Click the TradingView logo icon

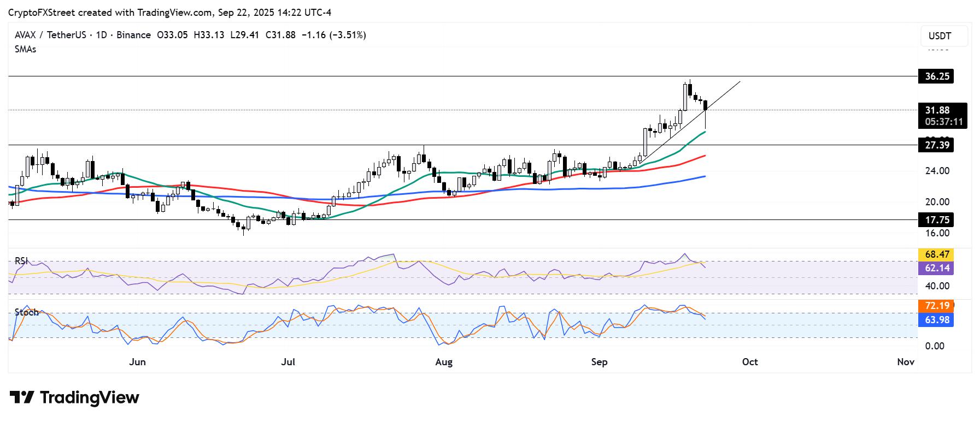[22, 397]
